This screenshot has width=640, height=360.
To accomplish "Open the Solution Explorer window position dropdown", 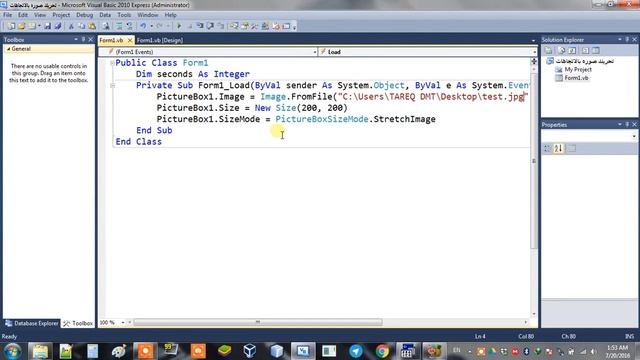I will (620, 40).
